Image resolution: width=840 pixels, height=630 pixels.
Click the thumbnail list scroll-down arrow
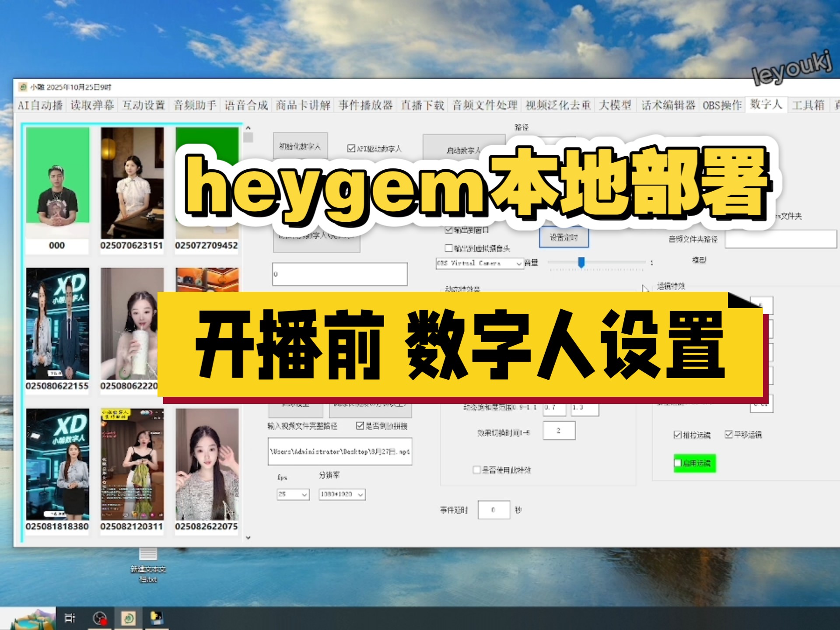pos(248,538)
